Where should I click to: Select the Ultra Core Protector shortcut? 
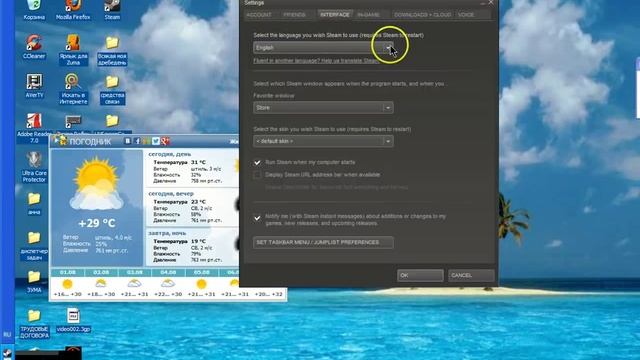click(x=34, y=167)
